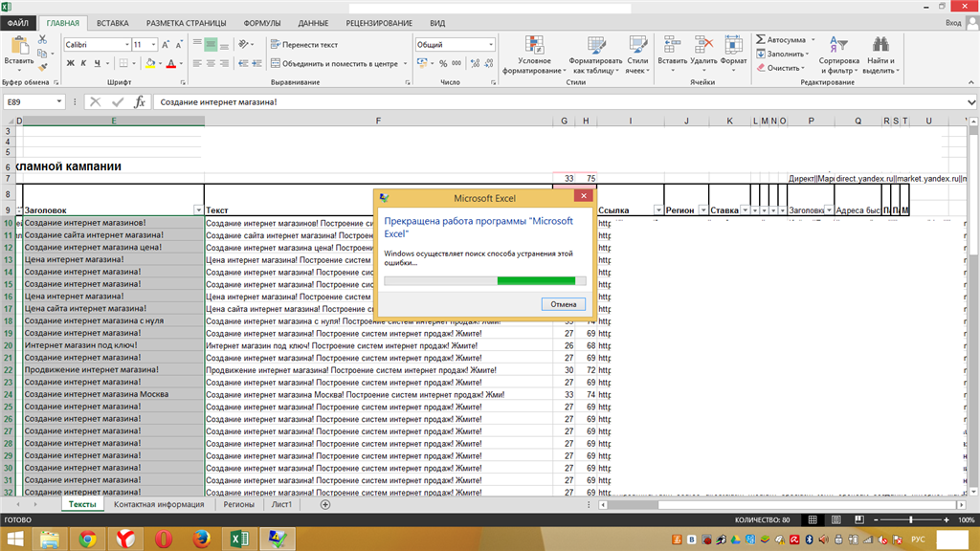Increase indent in alignment group

[x=256, y=63]
